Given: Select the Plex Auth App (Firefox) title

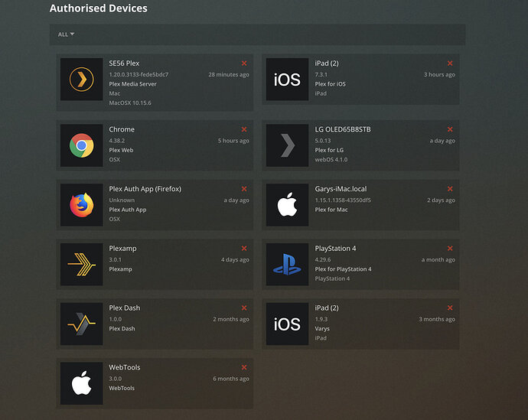Looking at the screenshot, I should tap(145, 189).
